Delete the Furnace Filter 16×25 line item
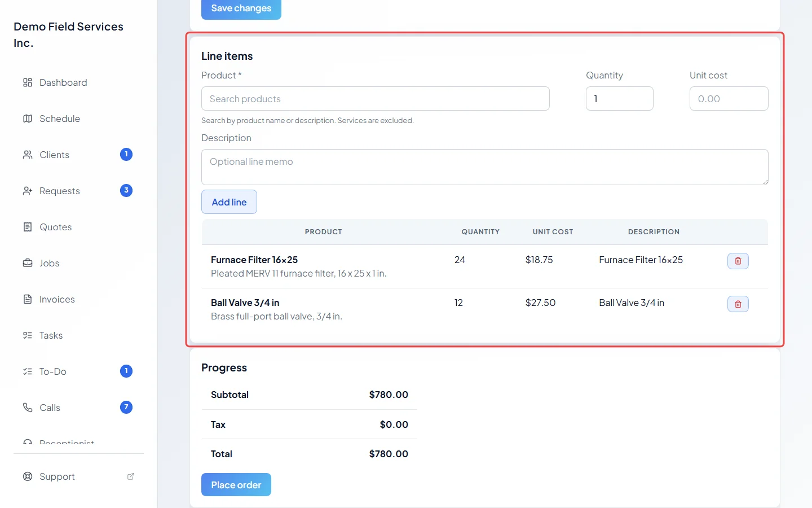812x508 pixels. coord(738,261)
